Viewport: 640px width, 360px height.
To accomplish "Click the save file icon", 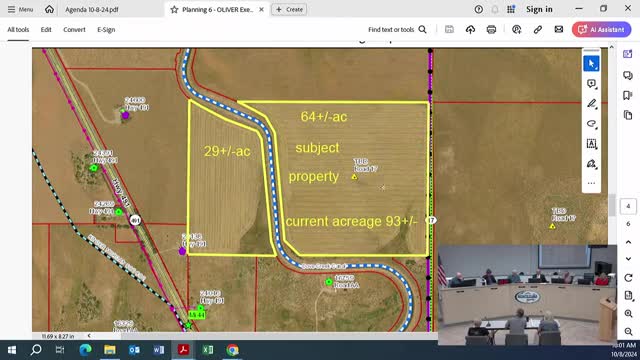I will [x=449, y=29].
